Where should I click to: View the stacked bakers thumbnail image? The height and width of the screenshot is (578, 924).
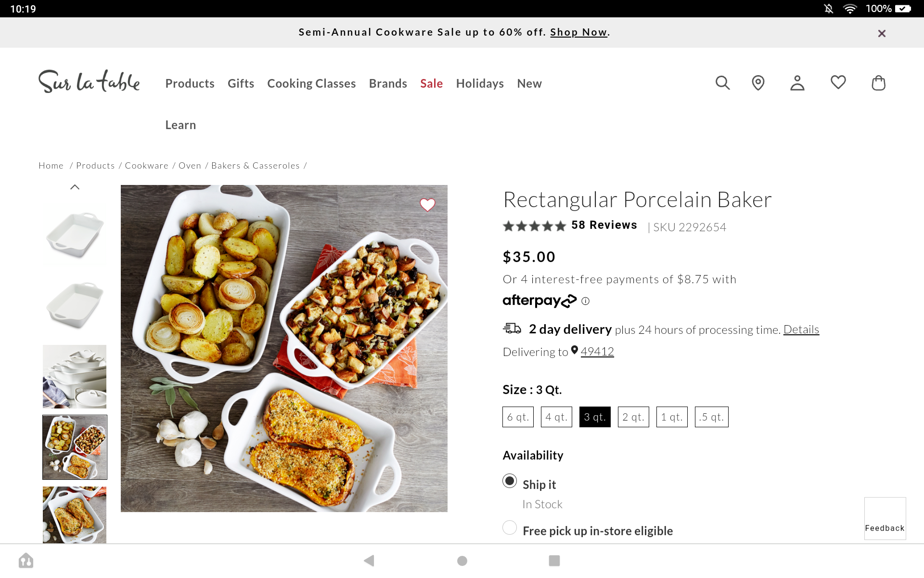tap(75, 377)
